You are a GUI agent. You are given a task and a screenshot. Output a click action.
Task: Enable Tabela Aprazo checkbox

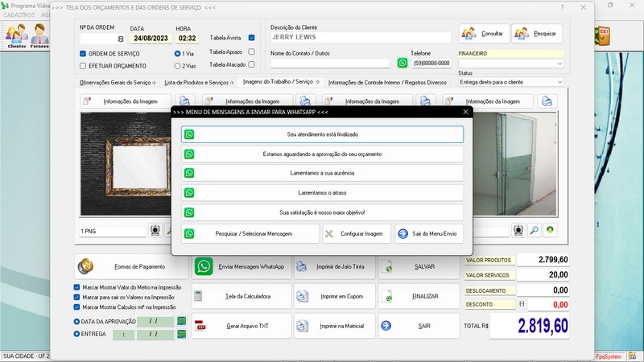click(251, 51)
